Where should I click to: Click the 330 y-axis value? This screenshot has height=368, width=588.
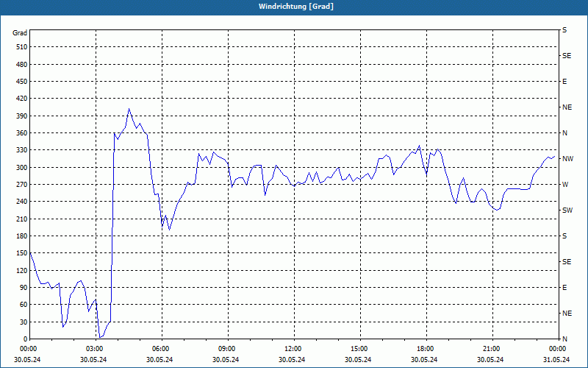[22, 150]
